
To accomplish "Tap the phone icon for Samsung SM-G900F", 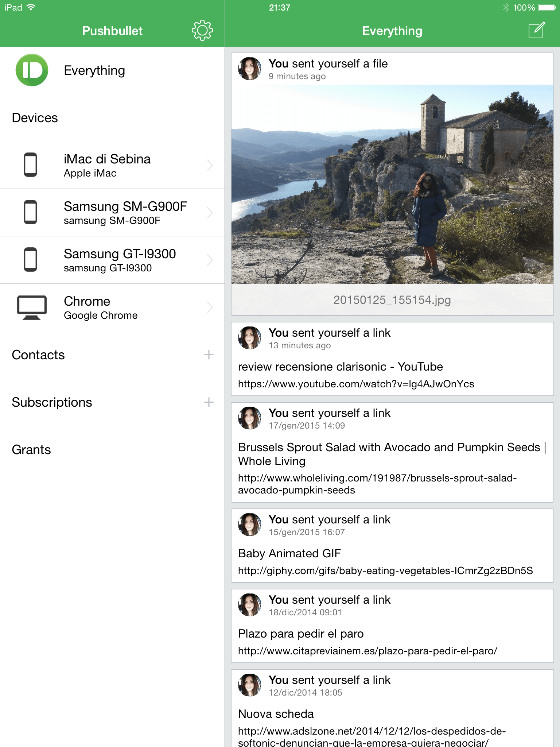I will pos(30,212).
